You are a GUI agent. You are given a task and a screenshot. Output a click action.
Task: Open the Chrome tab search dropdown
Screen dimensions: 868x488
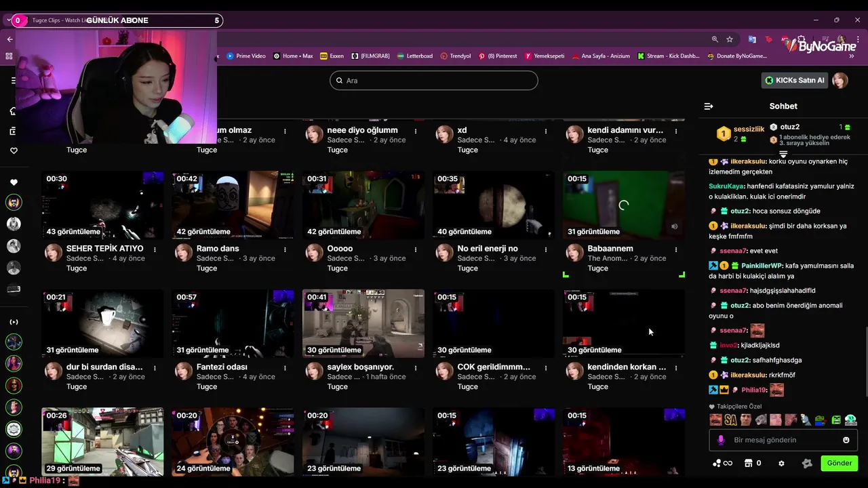pos(8,20)
